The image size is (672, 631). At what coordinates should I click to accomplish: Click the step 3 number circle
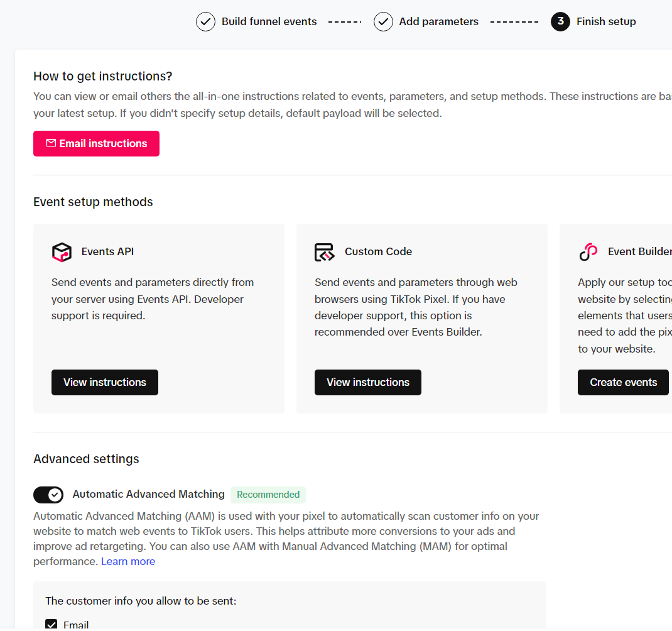click(x=560, y=22)
